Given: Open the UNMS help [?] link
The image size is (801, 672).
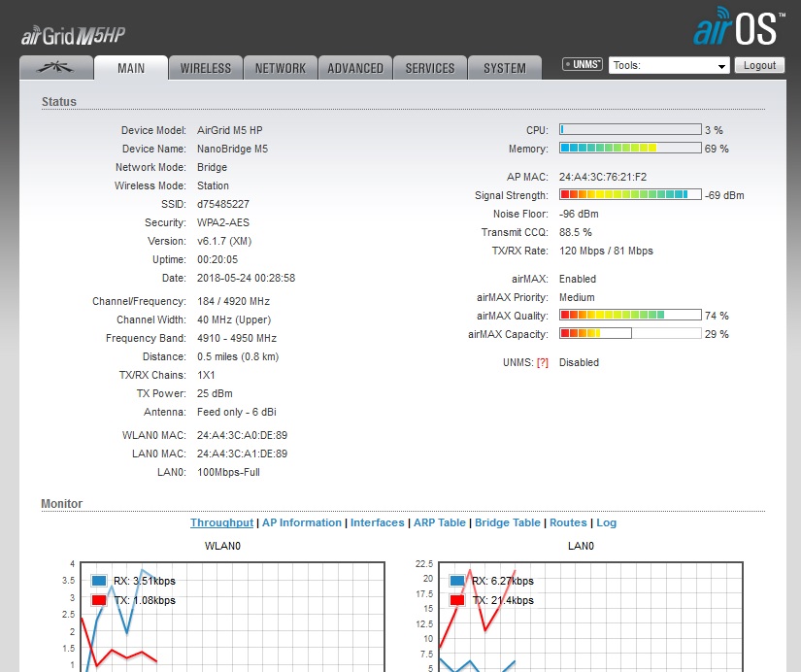Looking at the screenshot, I should 542,362.
